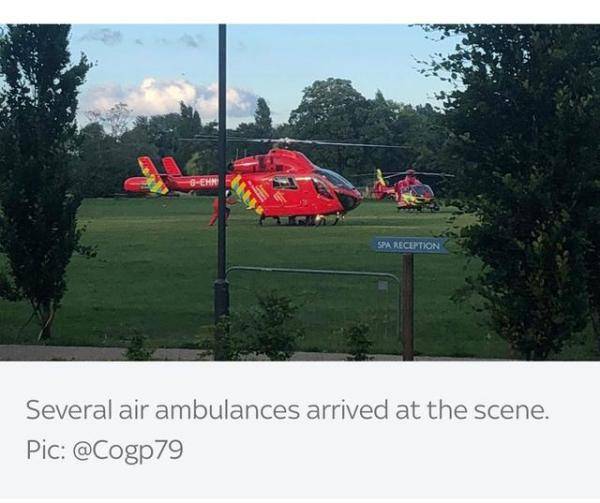Click the main rotor blades of red helicopter
The height and width of the screenshot is (503, 600).
pos(295,142)
